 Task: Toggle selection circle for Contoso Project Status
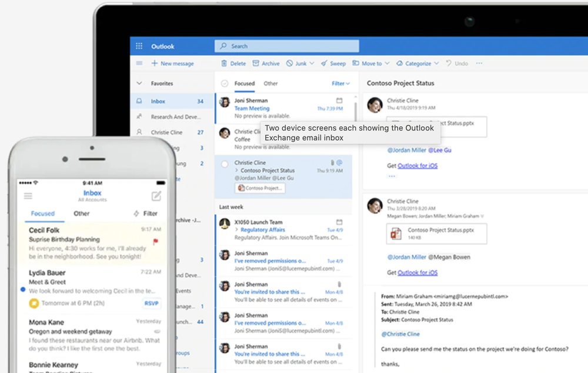225,164
